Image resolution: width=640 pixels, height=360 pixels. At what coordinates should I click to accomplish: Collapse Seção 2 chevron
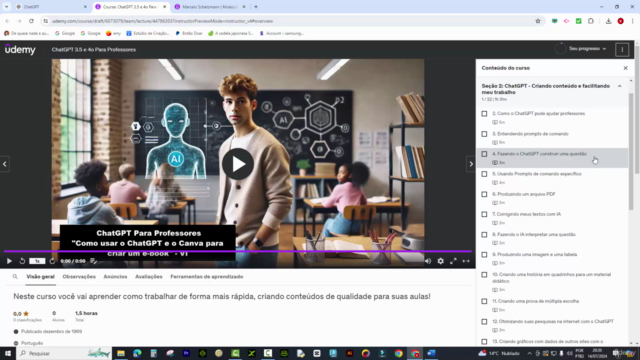pos(620,87)
